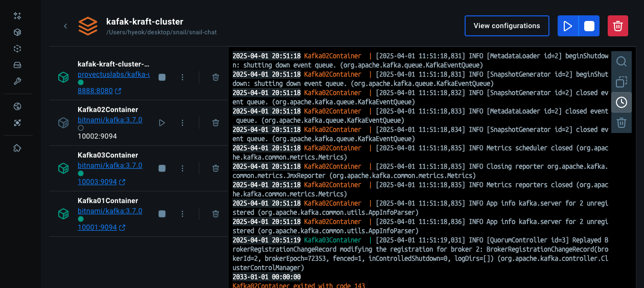Click the /Users/hyeok/desktop/snail/snail-chat path
Image resolution: width=644 pixels, height=288 pixels.
[162, 32]
